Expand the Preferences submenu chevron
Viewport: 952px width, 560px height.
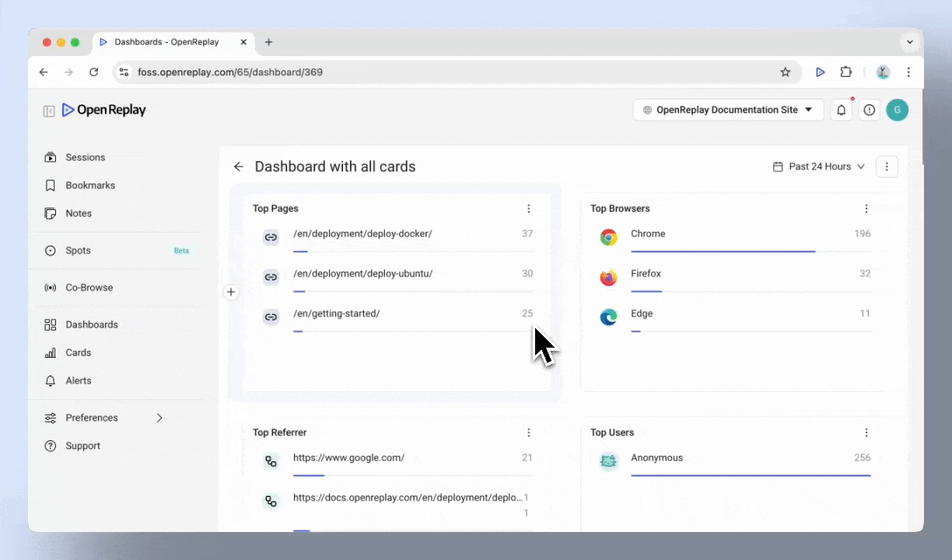[x=159, y=418]
